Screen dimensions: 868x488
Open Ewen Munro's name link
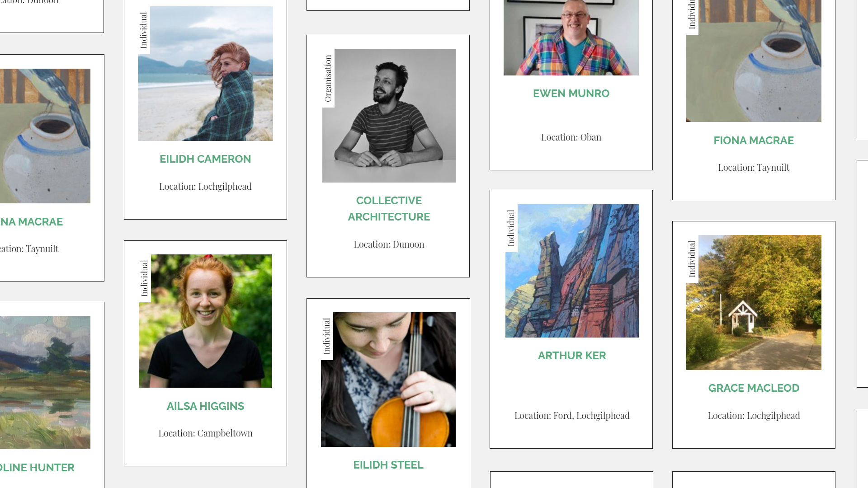[x=571, y=94]
